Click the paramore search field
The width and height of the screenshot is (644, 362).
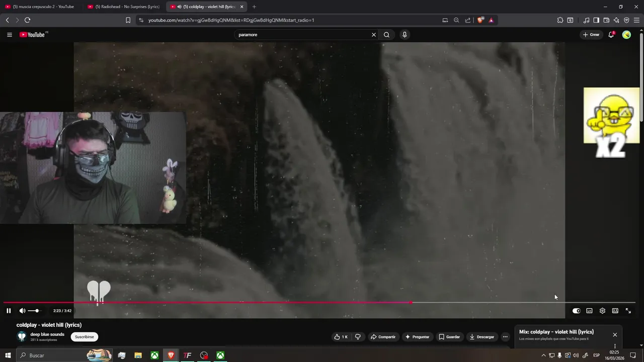(x=303, y=35)
